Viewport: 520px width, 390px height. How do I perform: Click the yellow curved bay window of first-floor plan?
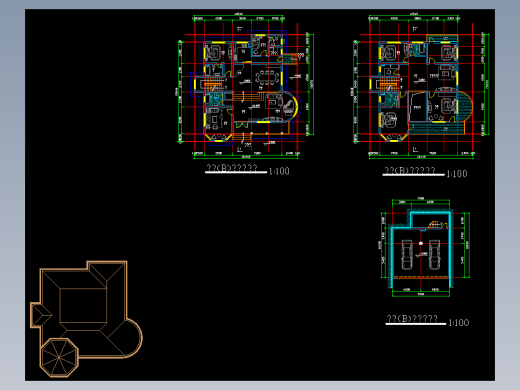[295, 106]
